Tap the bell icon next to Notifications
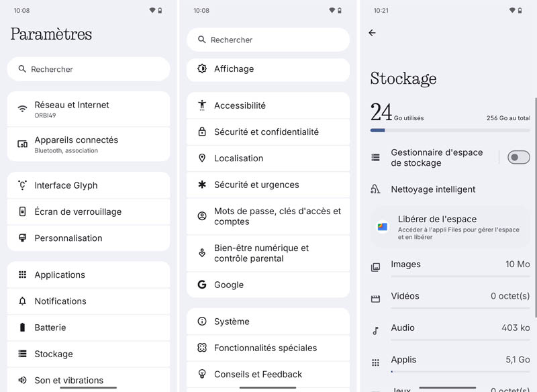Screen dimensions: 537x392 [22, 301]
